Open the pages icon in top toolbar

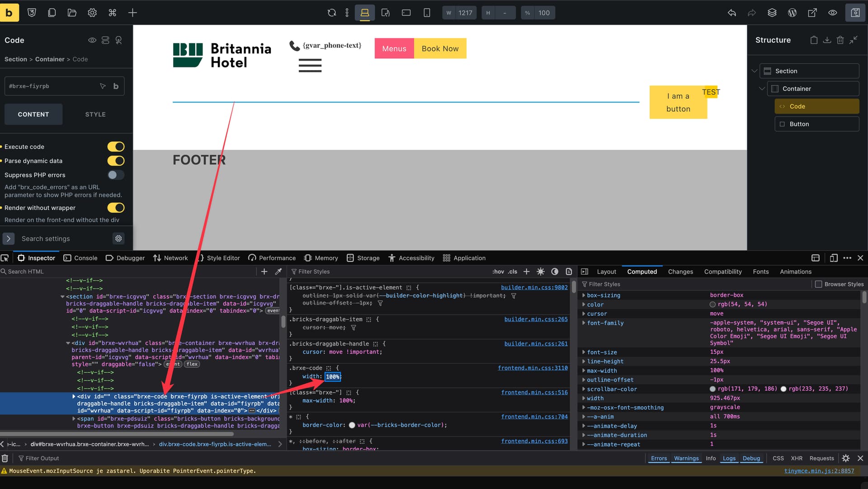(52, 13)
